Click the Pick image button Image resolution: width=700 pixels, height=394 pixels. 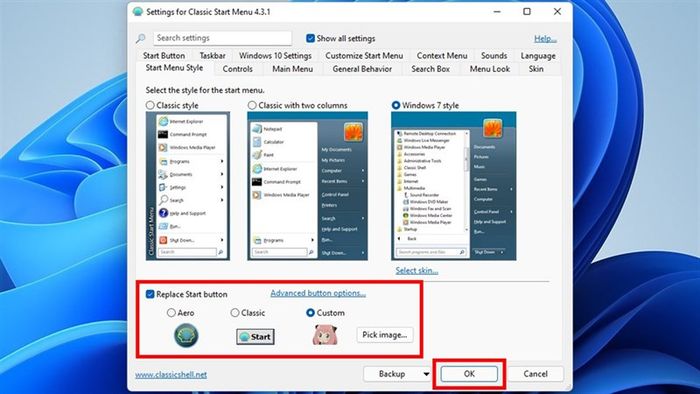click(385, 335)
